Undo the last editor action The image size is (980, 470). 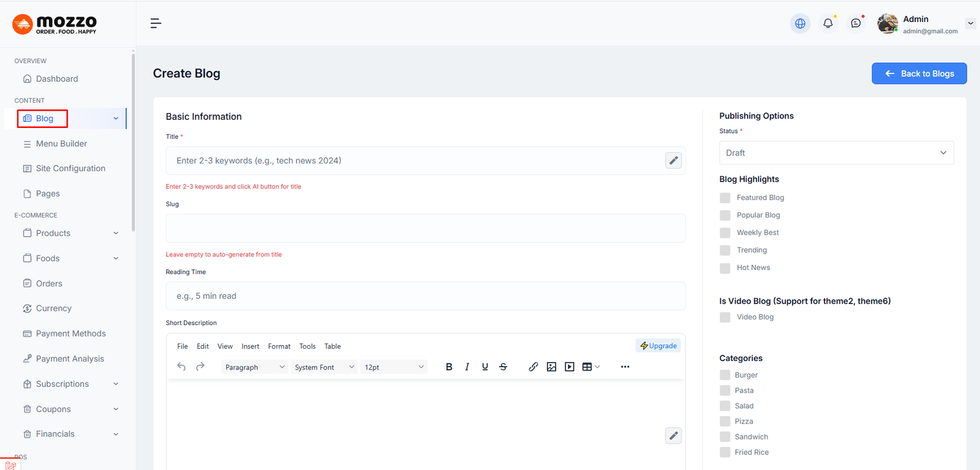click(x=181, y=367)
